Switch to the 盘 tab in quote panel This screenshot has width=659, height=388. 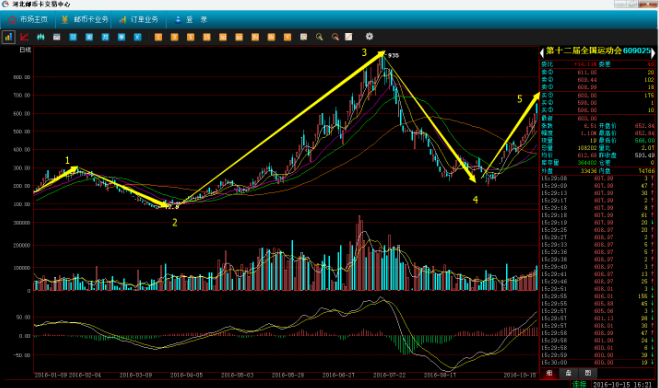568,373
